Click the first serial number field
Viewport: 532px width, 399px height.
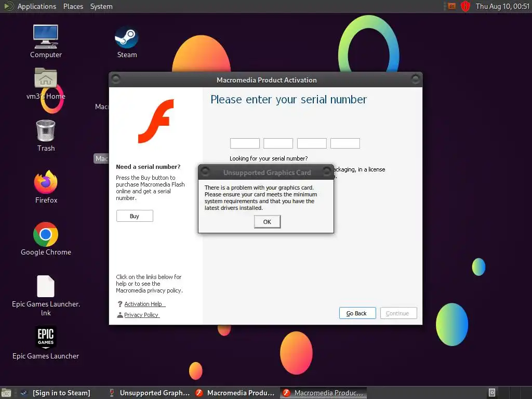coord(245,143)
